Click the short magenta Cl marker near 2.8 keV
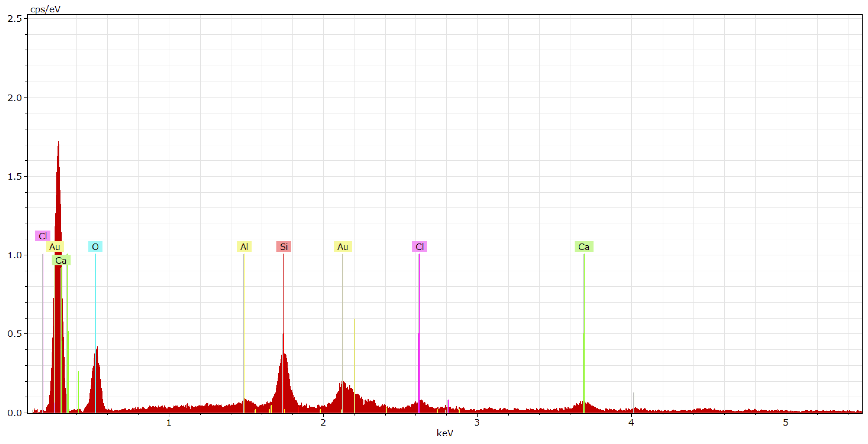 448,405
